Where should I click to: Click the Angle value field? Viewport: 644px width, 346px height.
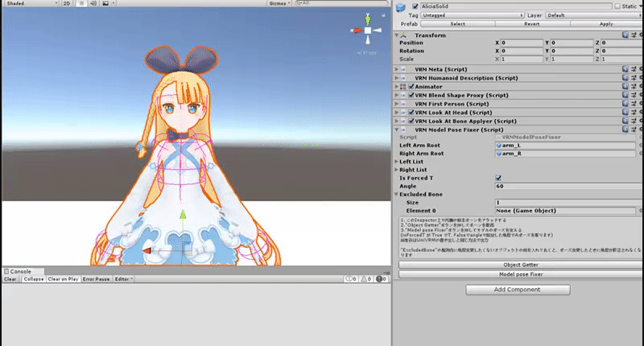567,187
